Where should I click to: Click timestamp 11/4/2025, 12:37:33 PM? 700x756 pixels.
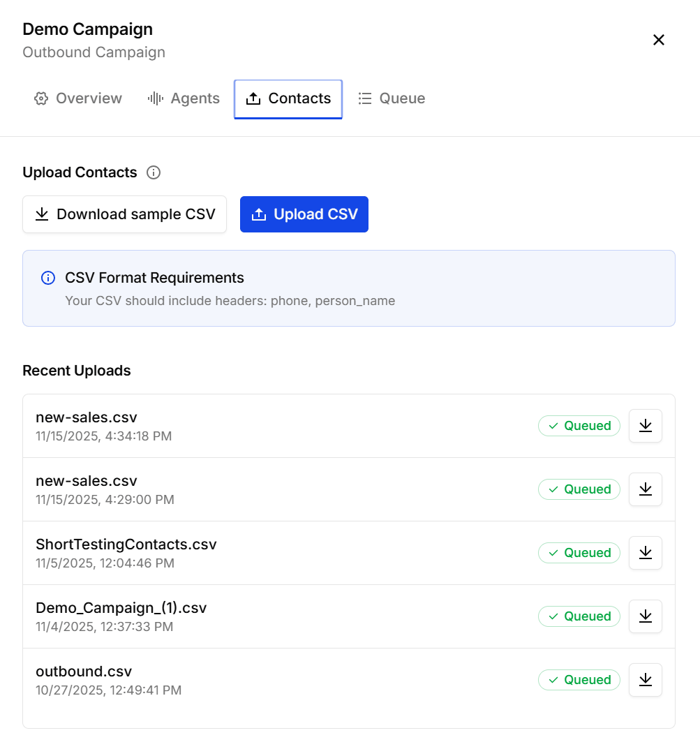click(104, 627)
